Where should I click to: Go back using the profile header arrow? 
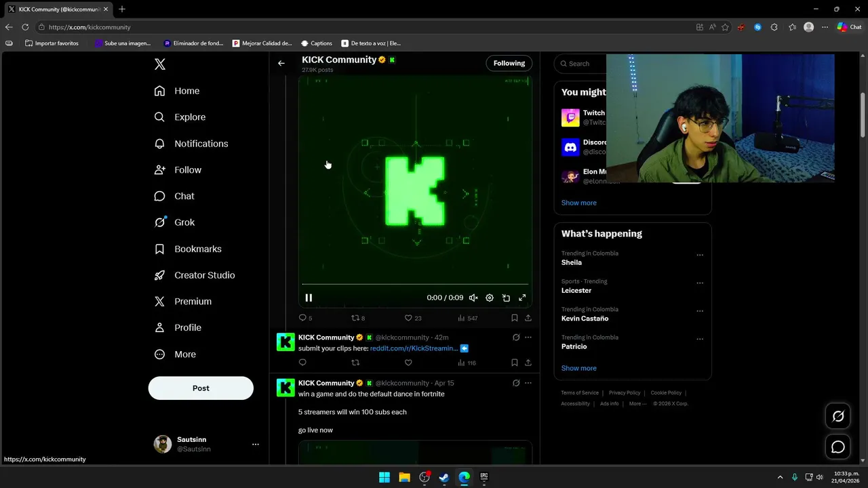(281, 63)
